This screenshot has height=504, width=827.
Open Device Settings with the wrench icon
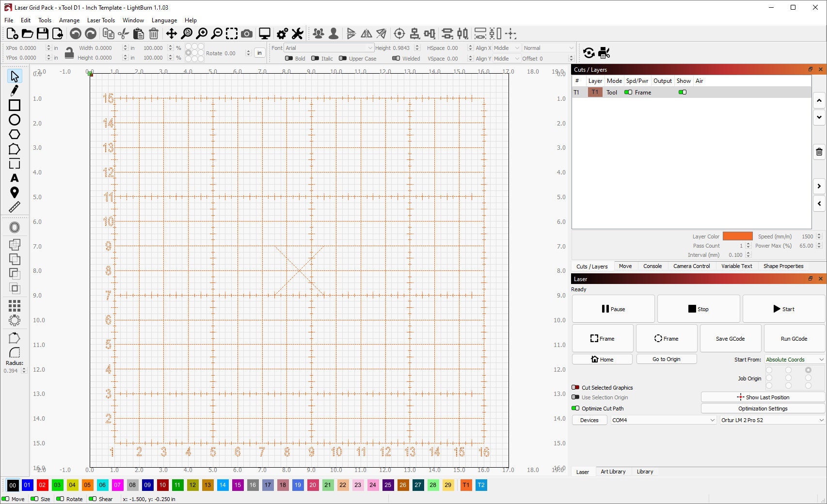coord(297,33)
